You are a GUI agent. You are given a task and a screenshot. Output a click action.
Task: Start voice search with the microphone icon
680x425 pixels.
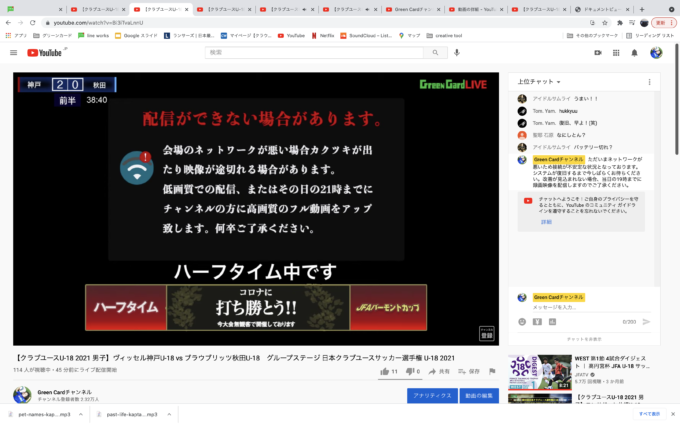457,52
